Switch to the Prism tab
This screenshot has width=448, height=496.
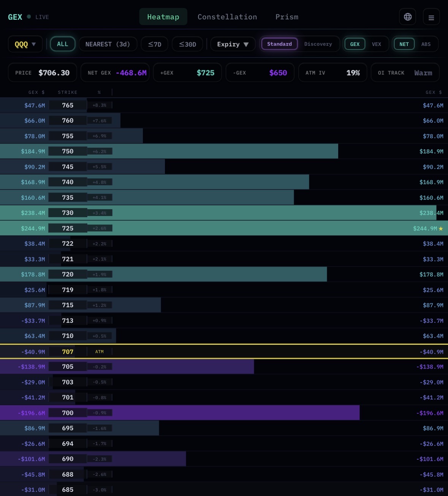click(x=287, y=17)
